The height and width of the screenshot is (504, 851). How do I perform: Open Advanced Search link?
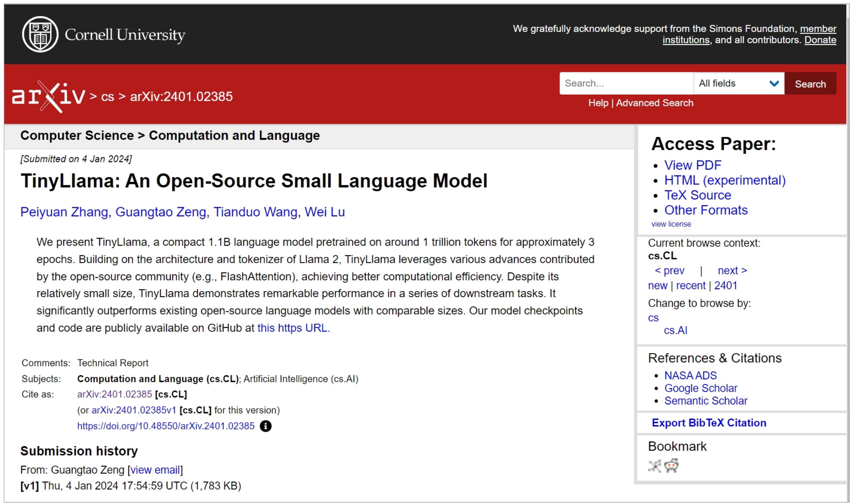pyautogui.click(x=655, y=103)
